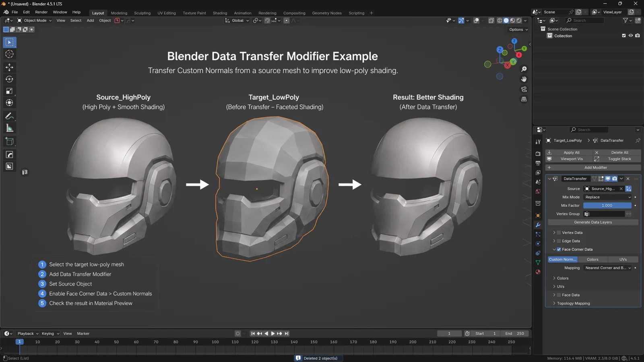
Task: Activate the Move tool
Action: point(9,67)
